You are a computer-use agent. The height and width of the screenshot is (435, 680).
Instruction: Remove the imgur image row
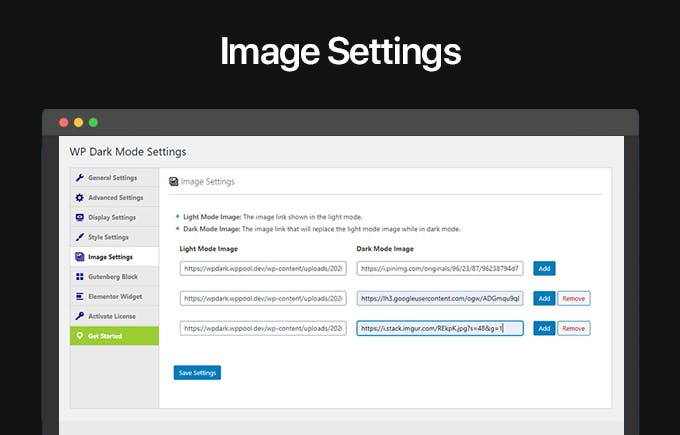click(574, 328)
